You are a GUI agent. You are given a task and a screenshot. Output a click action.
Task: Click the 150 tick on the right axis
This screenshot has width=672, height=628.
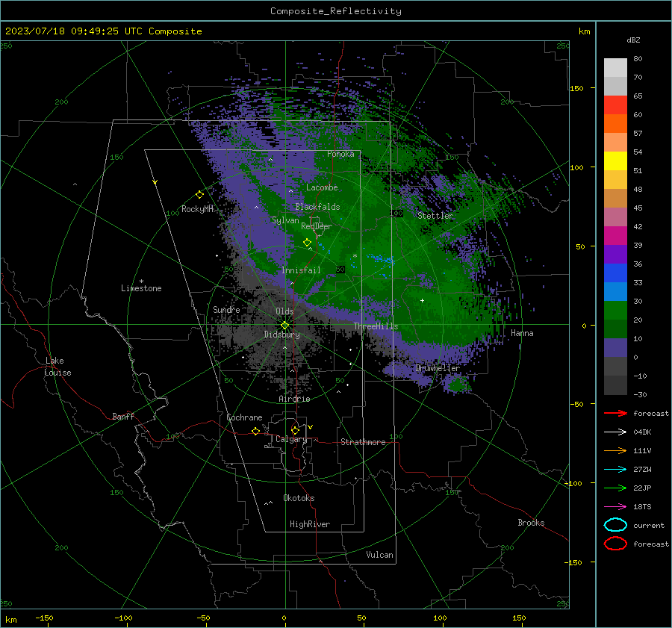tap(576, 88)
